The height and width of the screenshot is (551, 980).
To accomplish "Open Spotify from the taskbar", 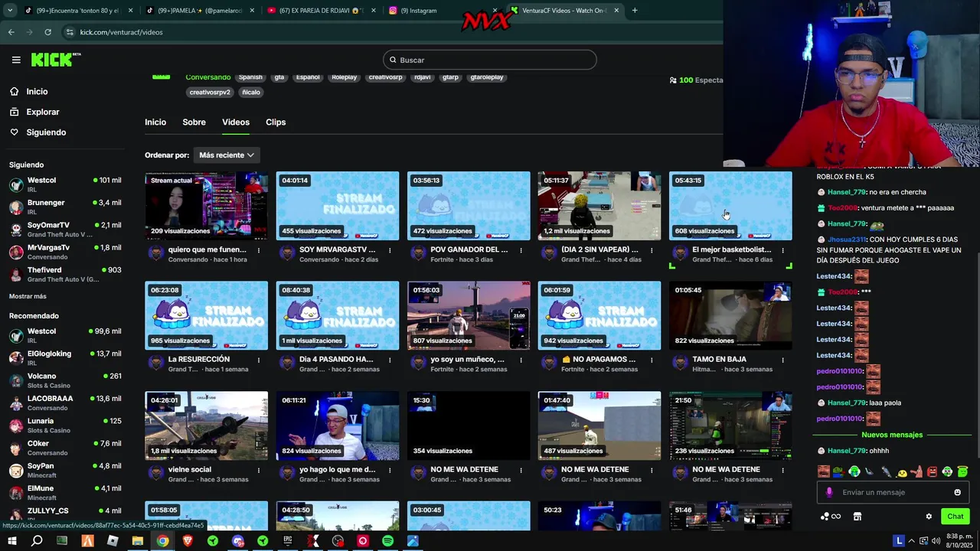I will point(388,541).
